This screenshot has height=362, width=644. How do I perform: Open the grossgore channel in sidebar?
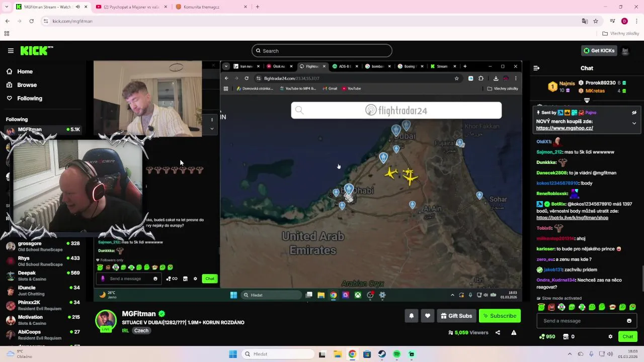(x=43, y=246)
